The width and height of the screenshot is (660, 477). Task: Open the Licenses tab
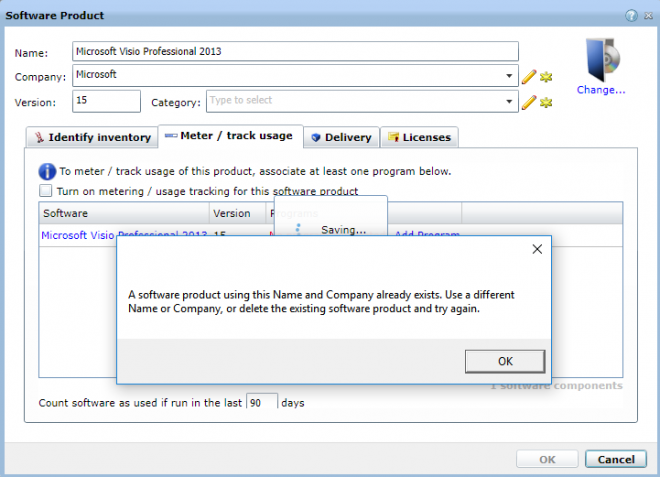point(419,137)
